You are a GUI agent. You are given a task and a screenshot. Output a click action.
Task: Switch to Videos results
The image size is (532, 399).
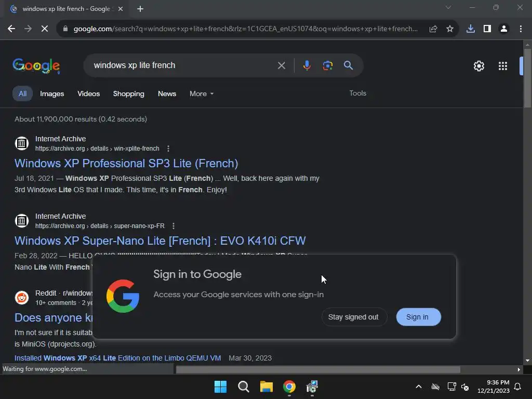[88, 94]
